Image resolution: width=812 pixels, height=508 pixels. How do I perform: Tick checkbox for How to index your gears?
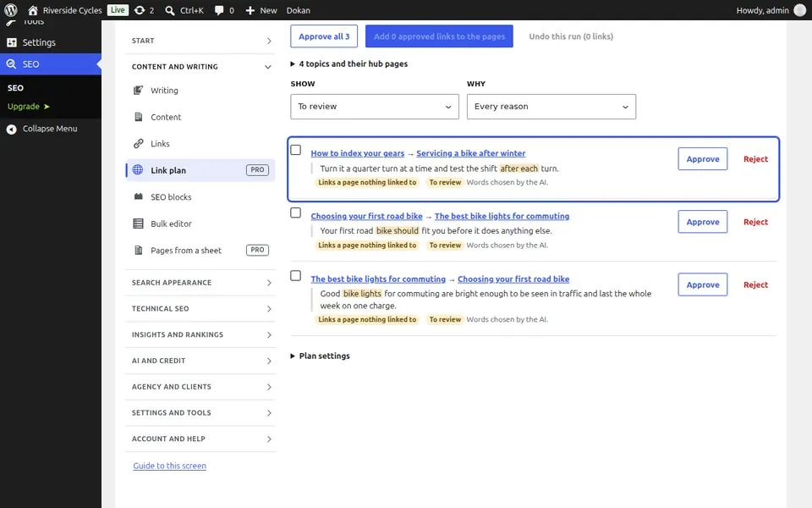coord(296,150)
